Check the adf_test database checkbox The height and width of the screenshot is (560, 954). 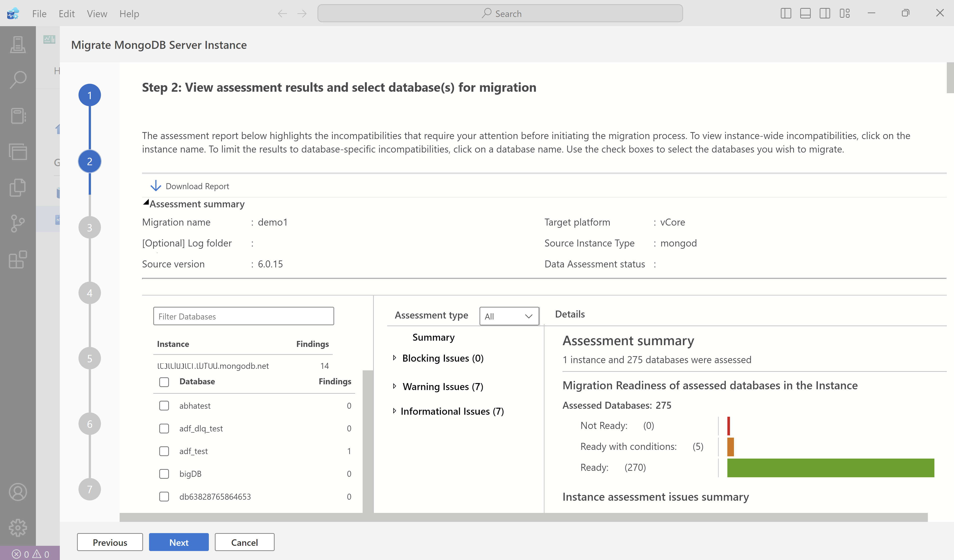[x=164, y=451]
